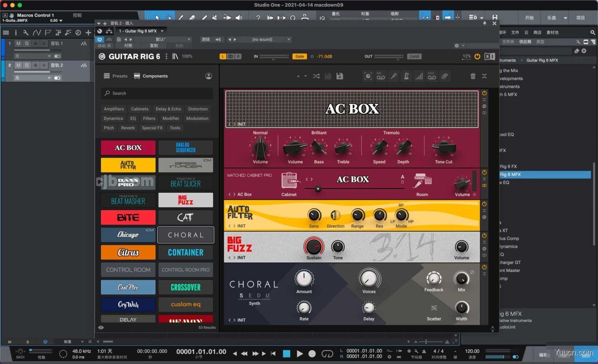The image size is (598, 364).
Task: Toggle Auto Filter module power button
Action: (484, 204)
